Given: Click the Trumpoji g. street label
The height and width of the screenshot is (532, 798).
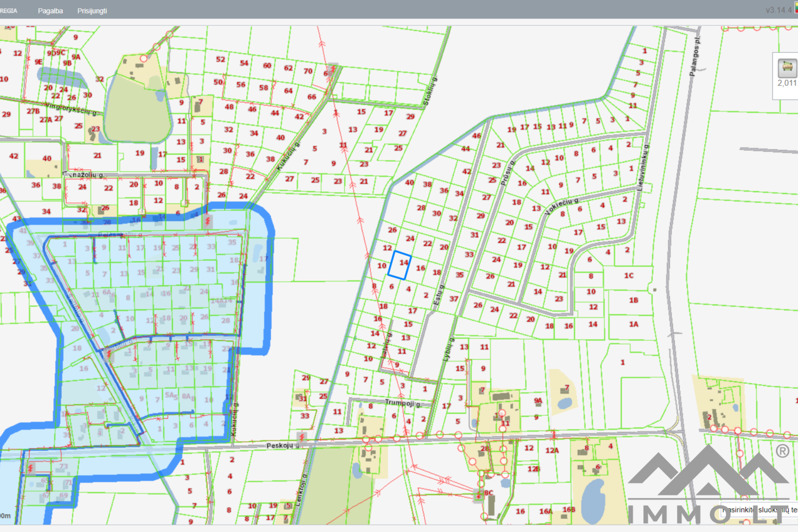Looking at the screenshot, I should [403, 403].
